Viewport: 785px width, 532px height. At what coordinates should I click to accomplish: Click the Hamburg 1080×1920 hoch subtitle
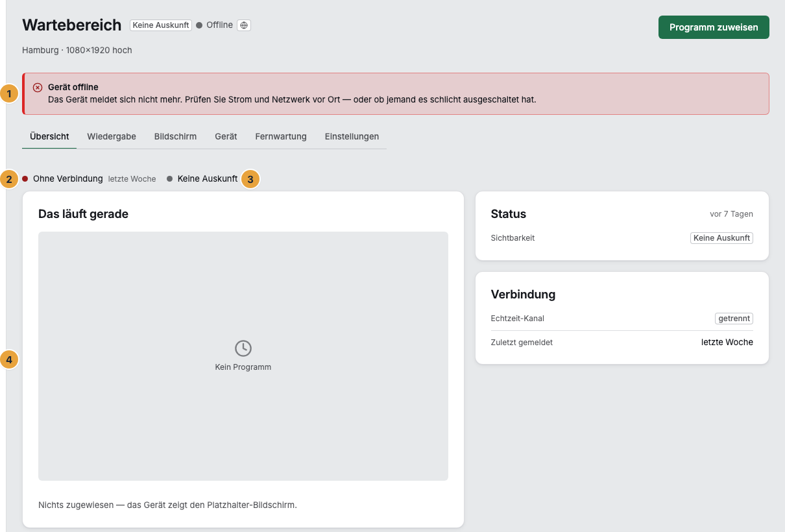(77, 50)
